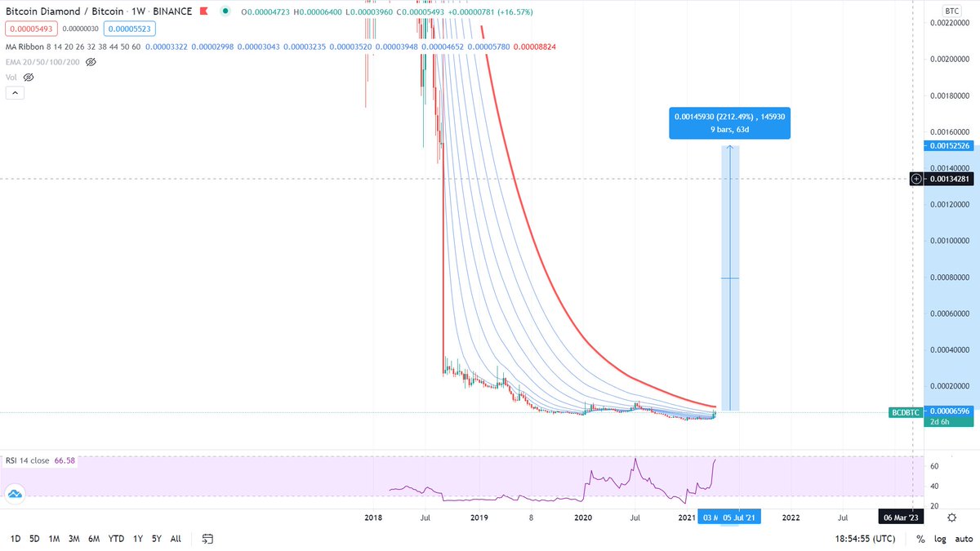This screenshot has height=551, width=980.
Task: Select the 5D time range
Action: pos(34,539)
